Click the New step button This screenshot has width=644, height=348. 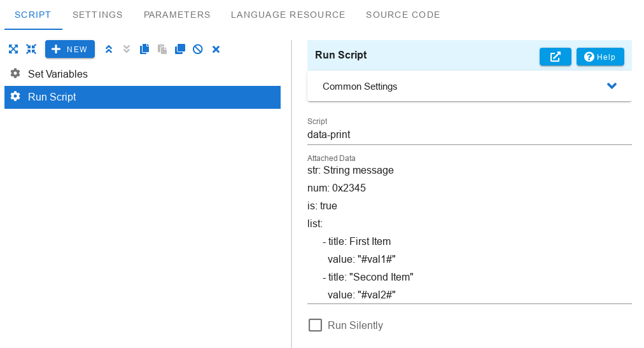pos(70,49)
